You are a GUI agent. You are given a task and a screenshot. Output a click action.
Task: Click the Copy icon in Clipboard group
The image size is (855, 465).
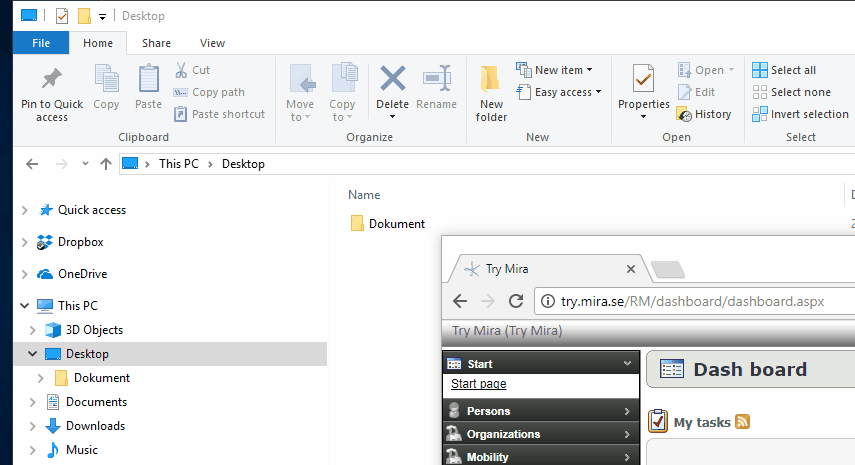[106, 78]
